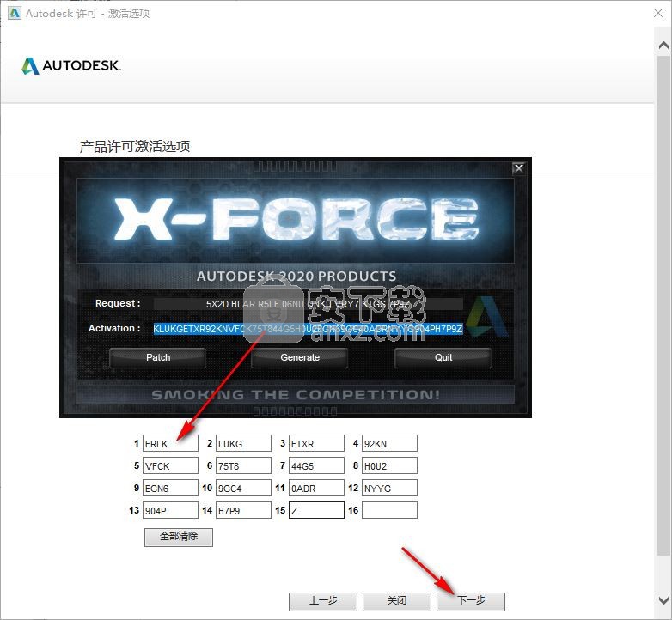This screenshot has width=672, height=620.
Task: Click the Generate button
Action: (300, 357)
